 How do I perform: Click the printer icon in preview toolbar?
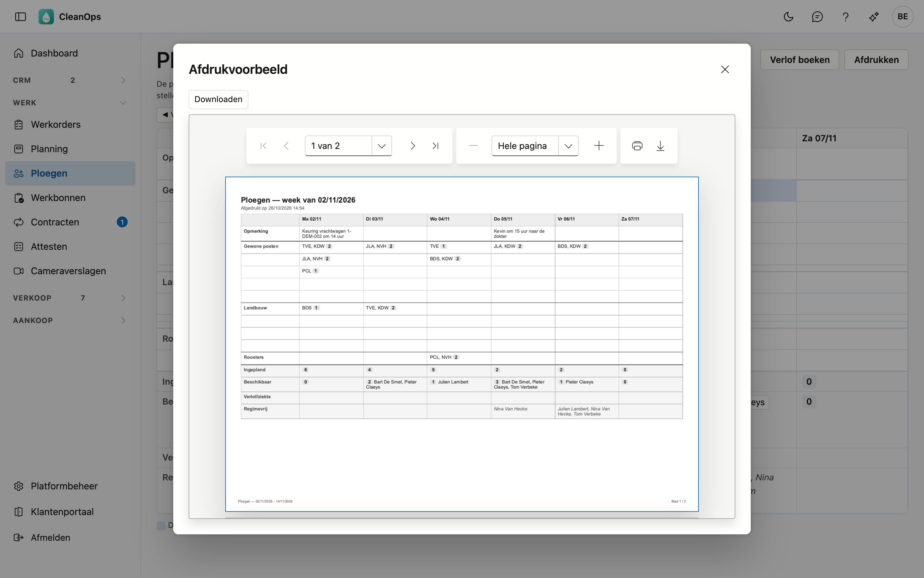637,146
